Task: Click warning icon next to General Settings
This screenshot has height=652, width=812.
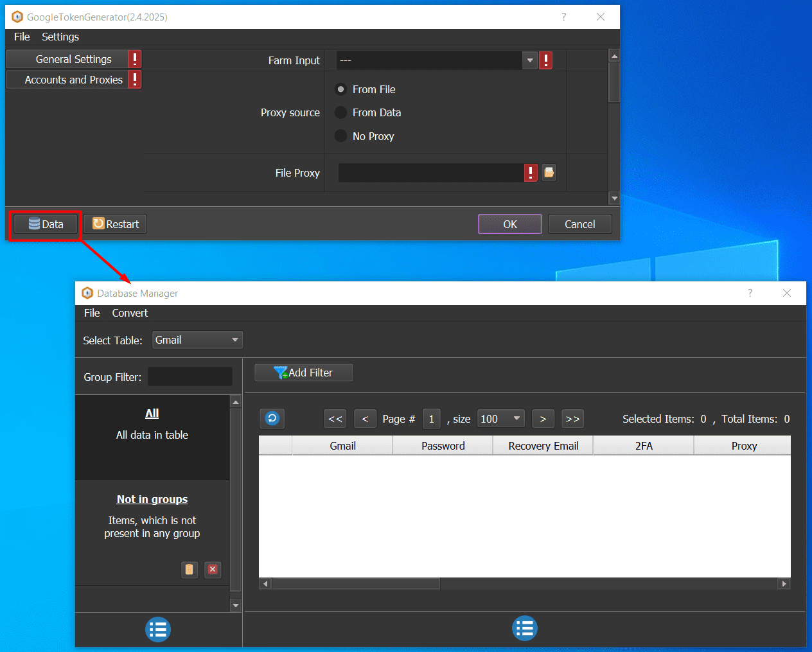Action: coord(135,59)
